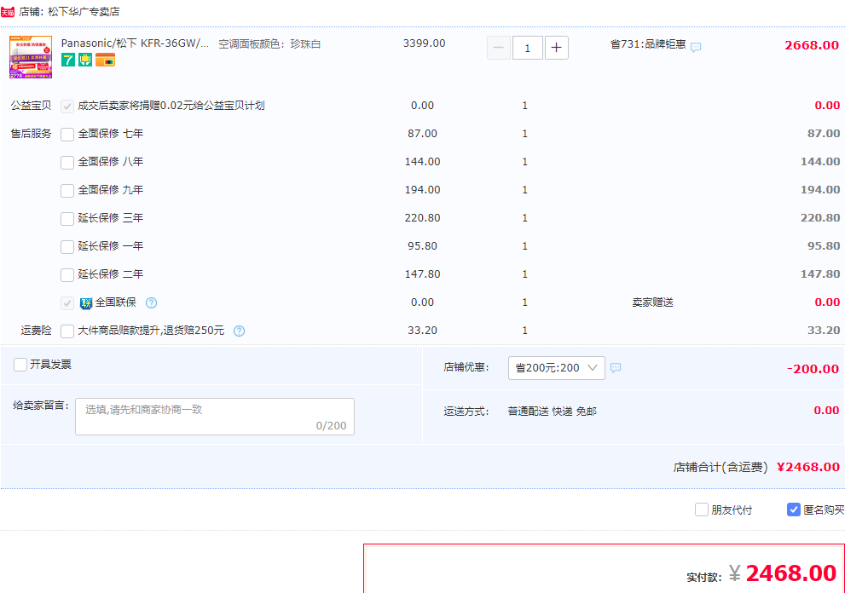Check 全面保修 九年 warranty option
Screen dimensions: 868x593
(67, 191)
